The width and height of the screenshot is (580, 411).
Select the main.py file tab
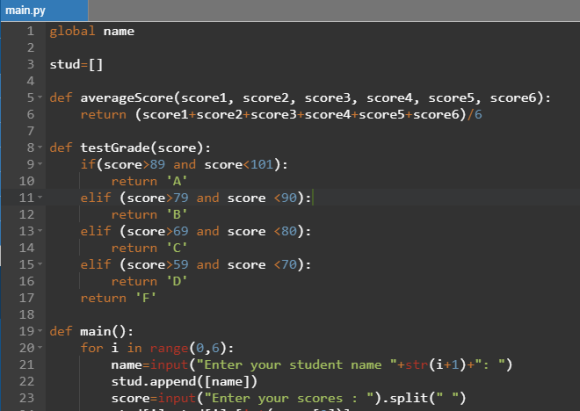44,10
